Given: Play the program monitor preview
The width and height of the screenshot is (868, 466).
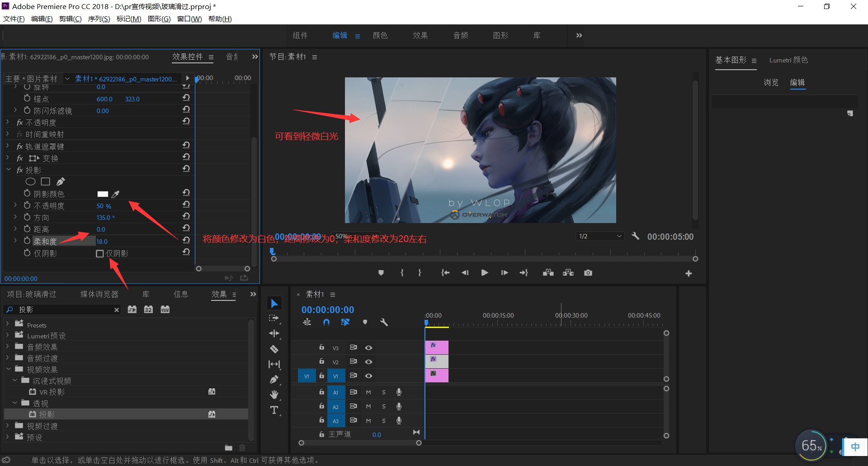Looking at the screenshot, I should pos(484,273).
